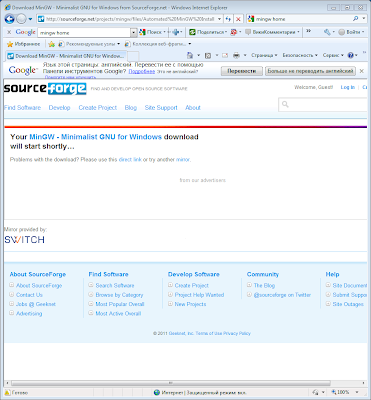
Task: Click the magnifier search icon in IE search box
Action: tap(356, 19)
